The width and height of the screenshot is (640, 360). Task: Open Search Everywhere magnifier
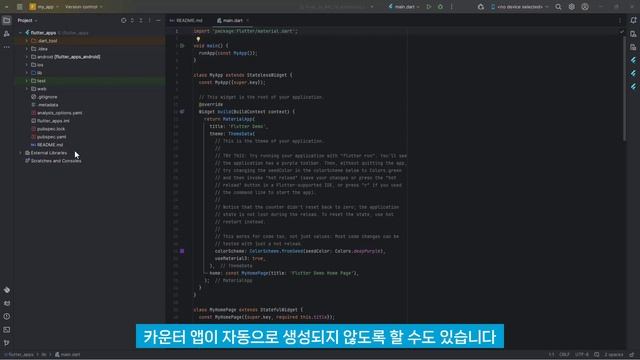tap(558, 7)
